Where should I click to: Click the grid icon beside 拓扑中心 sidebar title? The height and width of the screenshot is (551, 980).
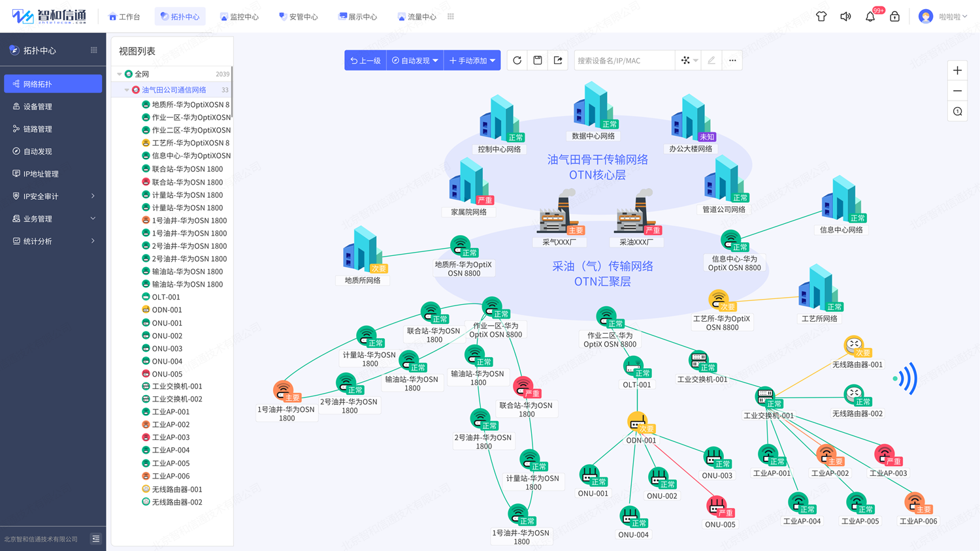coord(93,50)
